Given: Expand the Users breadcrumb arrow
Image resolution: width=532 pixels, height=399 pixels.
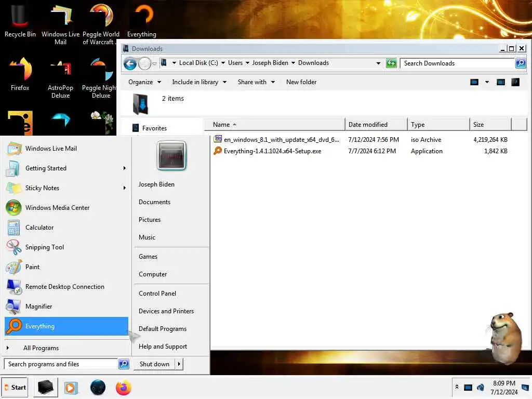Looking at the screenshot, I should coord(247,63).
